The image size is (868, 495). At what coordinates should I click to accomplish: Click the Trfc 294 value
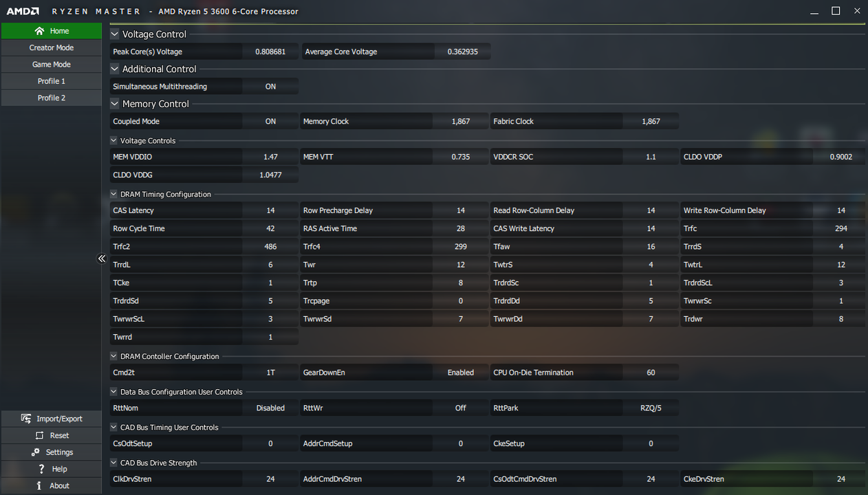tap(840, 228)
